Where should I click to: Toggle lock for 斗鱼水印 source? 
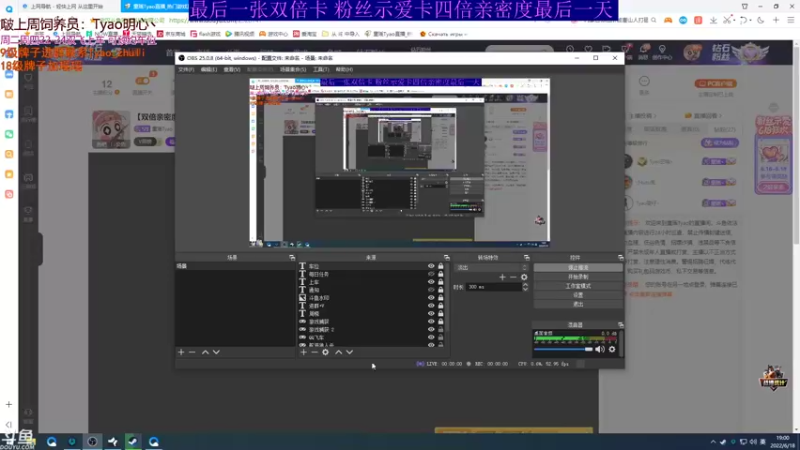pos(441,297)
